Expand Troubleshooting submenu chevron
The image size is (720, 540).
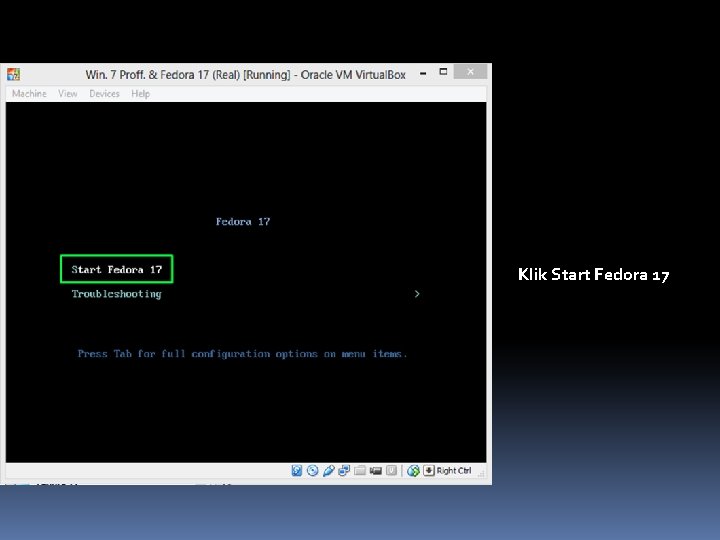tap(417, 294)
